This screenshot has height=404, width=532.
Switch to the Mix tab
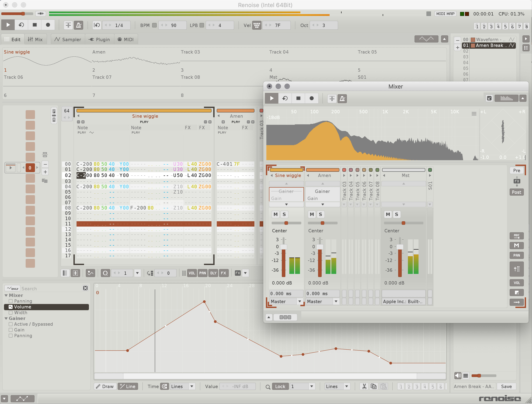click(35, 39)
